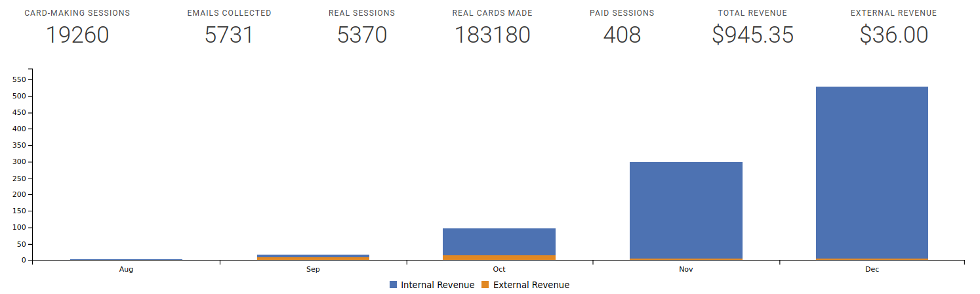The width and height of the screenshot is (980, 294).
Task: Click the Card-Making Sessions value 19260
Action: point(77,35)
